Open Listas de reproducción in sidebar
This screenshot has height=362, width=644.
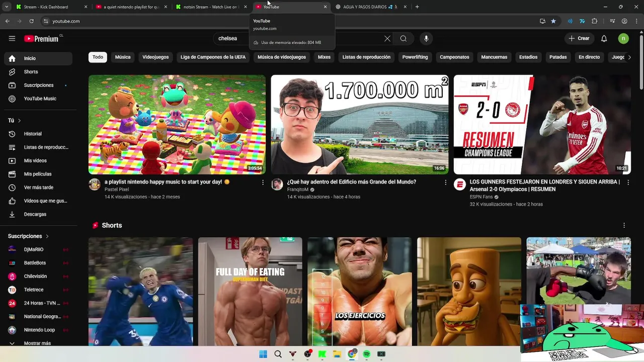[x=38, y=147]
